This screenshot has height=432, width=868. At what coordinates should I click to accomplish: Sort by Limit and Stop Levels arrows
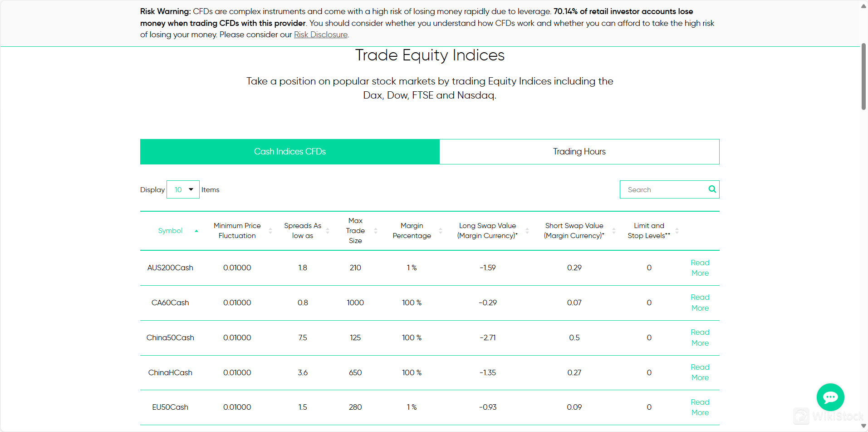(x=677, y=231)
